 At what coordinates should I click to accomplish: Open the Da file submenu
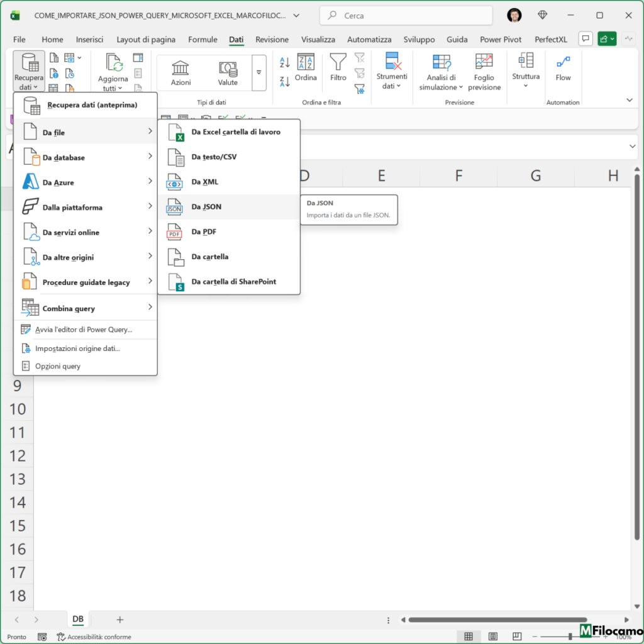[x=86, y=132]
